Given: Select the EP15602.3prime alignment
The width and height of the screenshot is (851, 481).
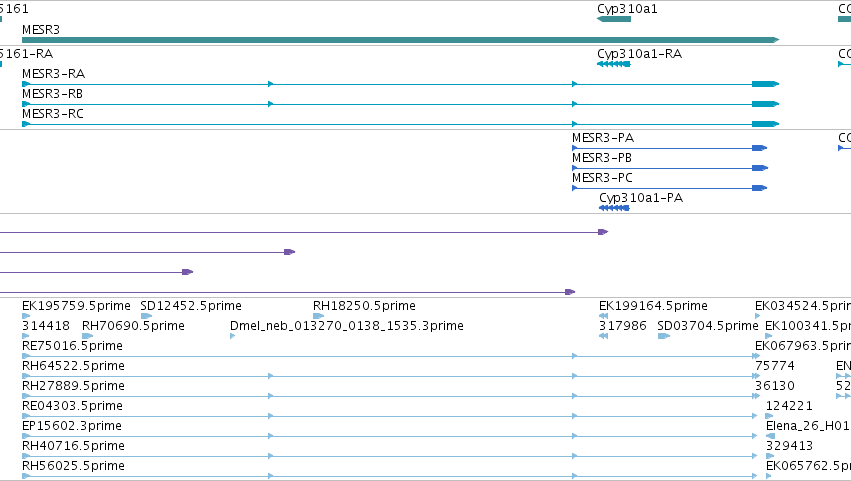Looking at the screenshot, I should (390, 436).
